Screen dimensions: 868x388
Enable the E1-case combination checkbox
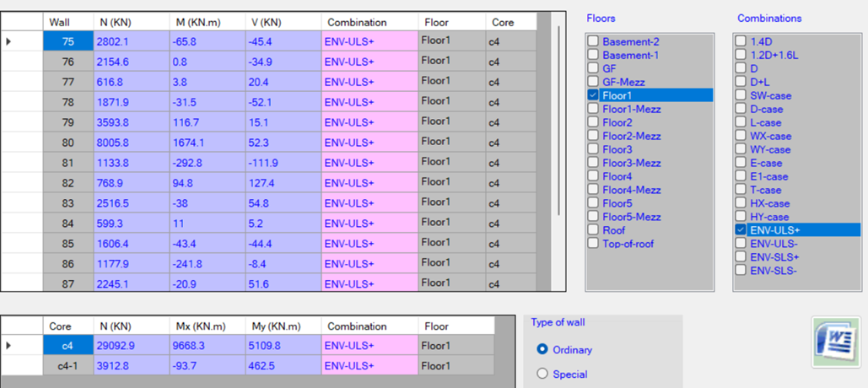tap(741, 176)
